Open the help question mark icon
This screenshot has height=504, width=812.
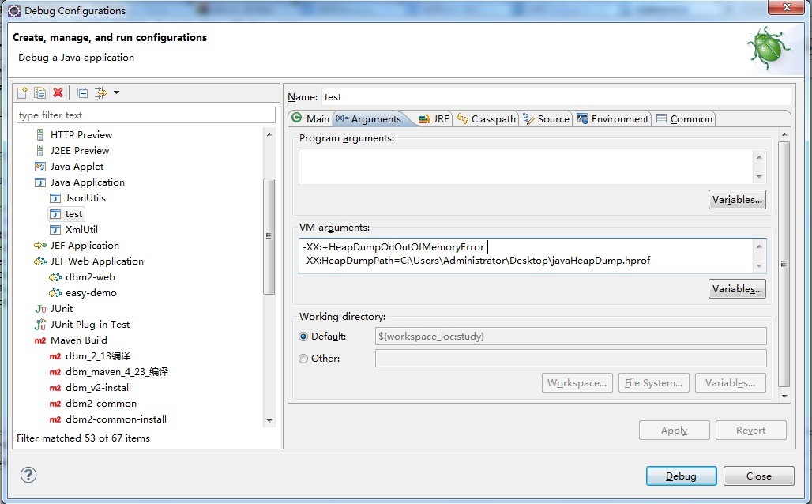pos(28,475)
